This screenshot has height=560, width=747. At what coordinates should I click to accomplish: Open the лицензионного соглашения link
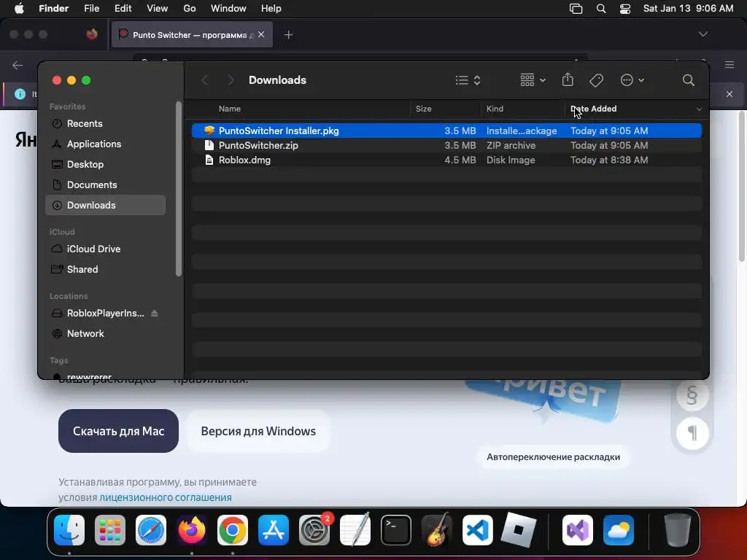click(166, 497)
